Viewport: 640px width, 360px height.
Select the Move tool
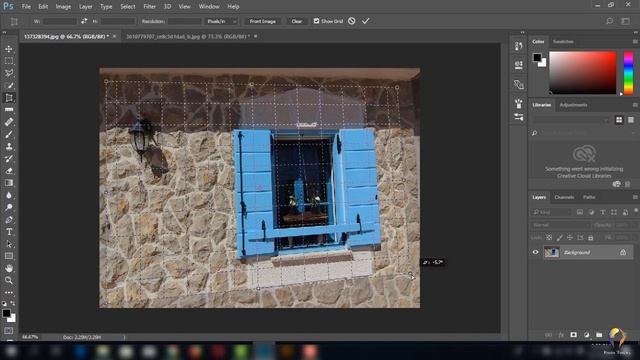(x=9, y=49)
